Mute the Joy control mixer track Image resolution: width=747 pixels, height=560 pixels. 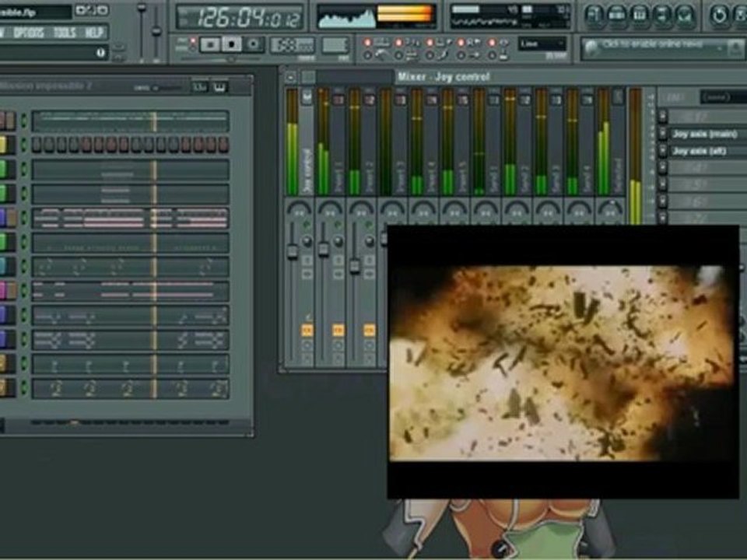307,223
